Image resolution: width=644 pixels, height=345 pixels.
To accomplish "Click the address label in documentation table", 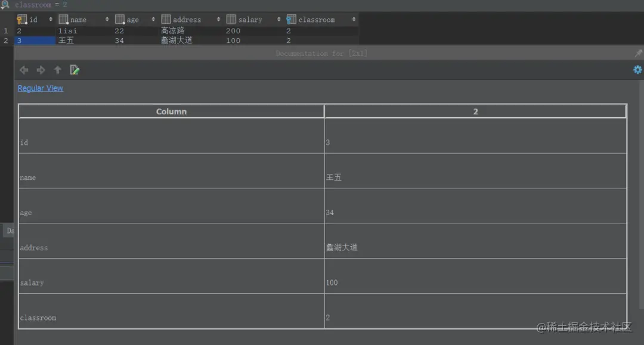I will click(x=33, y=248).
